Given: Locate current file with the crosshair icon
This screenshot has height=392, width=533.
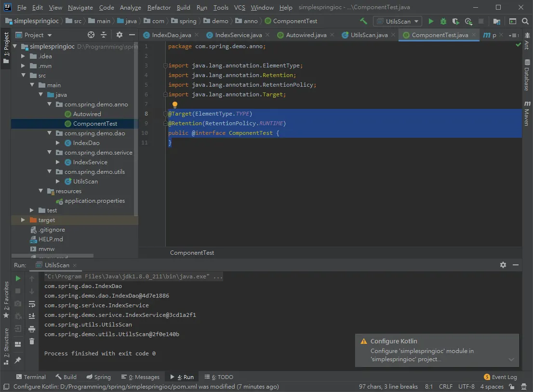Looking at the screenshot, I should (91, 35).
